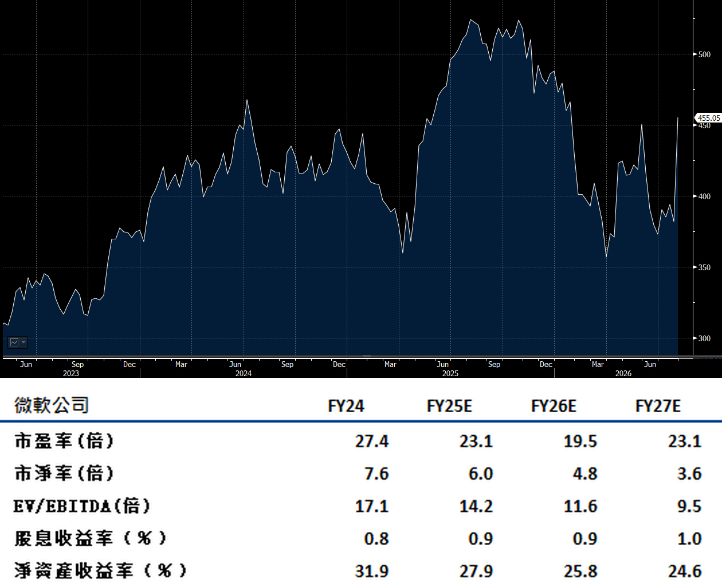Click the 24.6 return on equity value
The image size is (722, 588).
[x=685, y=571]
